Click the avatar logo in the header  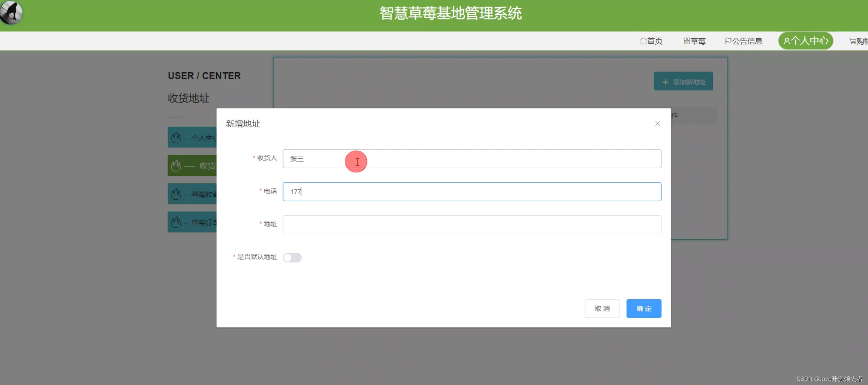point(11,12)
